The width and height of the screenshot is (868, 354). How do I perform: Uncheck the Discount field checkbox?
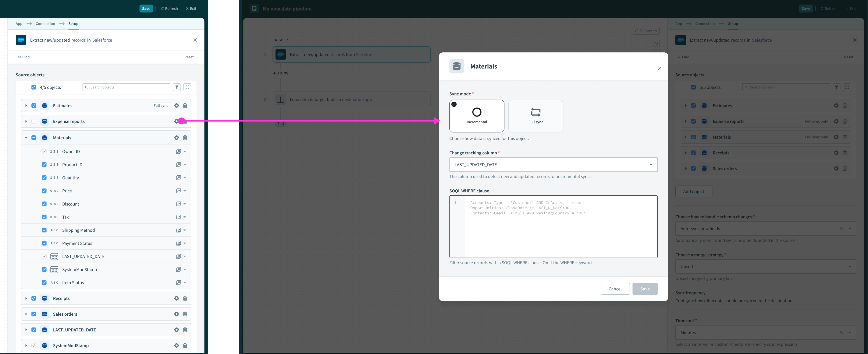[44, 204]
